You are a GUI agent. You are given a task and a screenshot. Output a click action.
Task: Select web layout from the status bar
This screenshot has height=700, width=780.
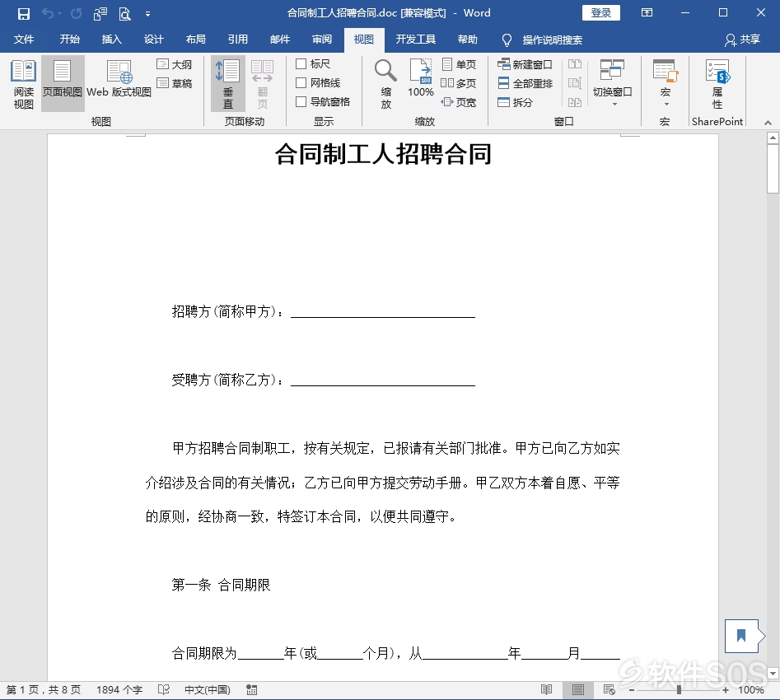coord(609,689)
